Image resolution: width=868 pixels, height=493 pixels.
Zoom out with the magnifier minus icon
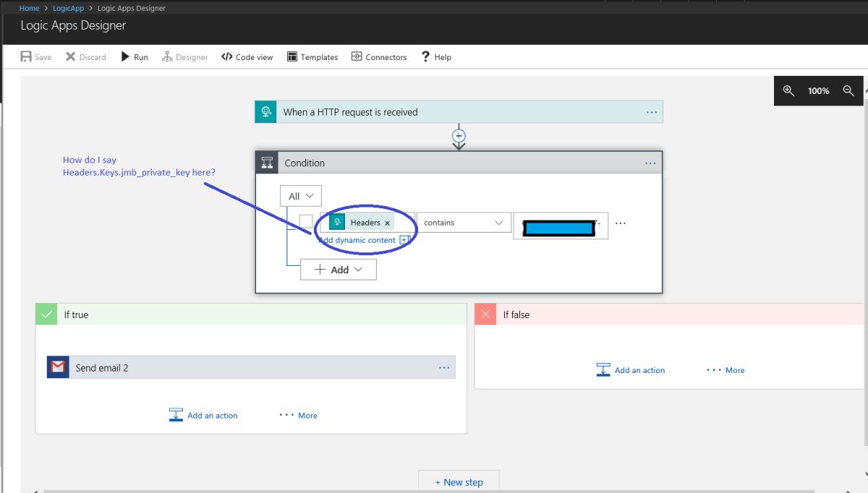(x=848, y=91)
